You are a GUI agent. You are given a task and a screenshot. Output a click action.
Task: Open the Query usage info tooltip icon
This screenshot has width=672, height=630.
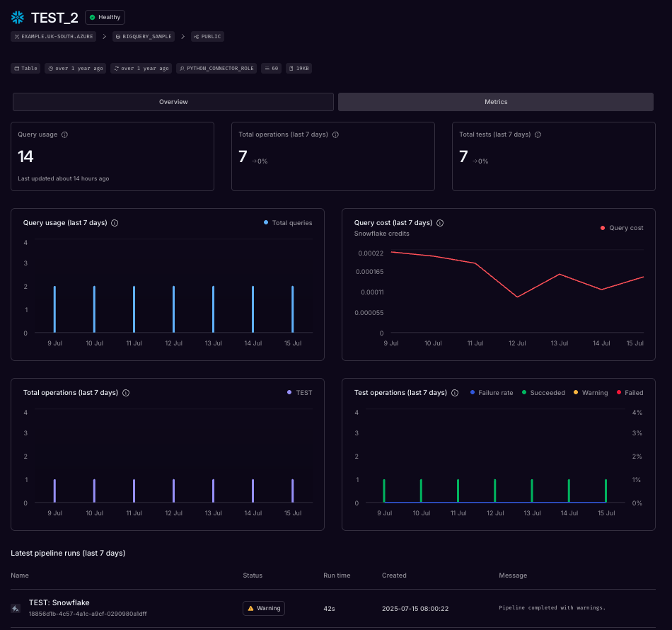[66, 134]
